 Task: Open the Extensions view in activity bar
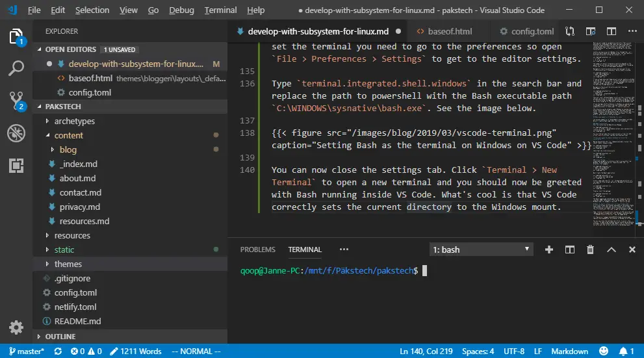tap(16, 166)
